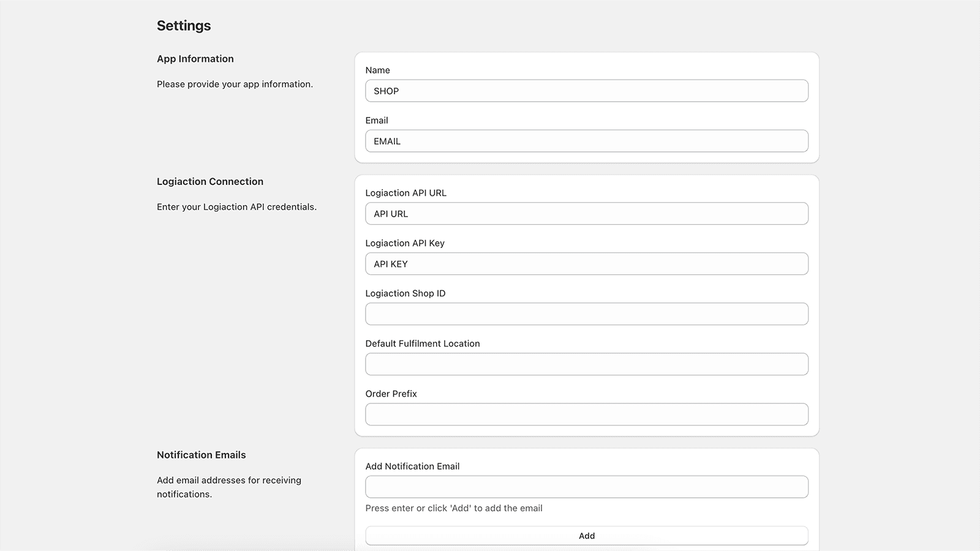Click the 'Press enter or click Add' helper text
980x551 pixels.
click(x=453, y=508)
